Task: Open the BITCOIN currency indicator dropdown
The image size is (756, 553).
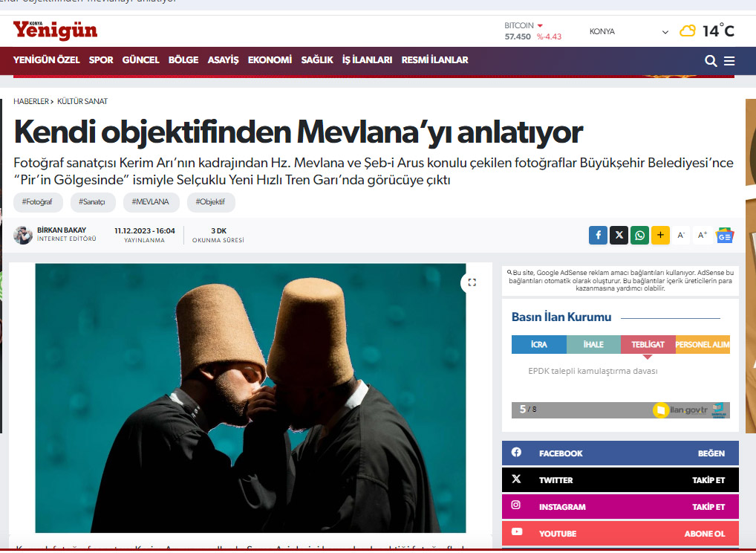Action: 540,25
